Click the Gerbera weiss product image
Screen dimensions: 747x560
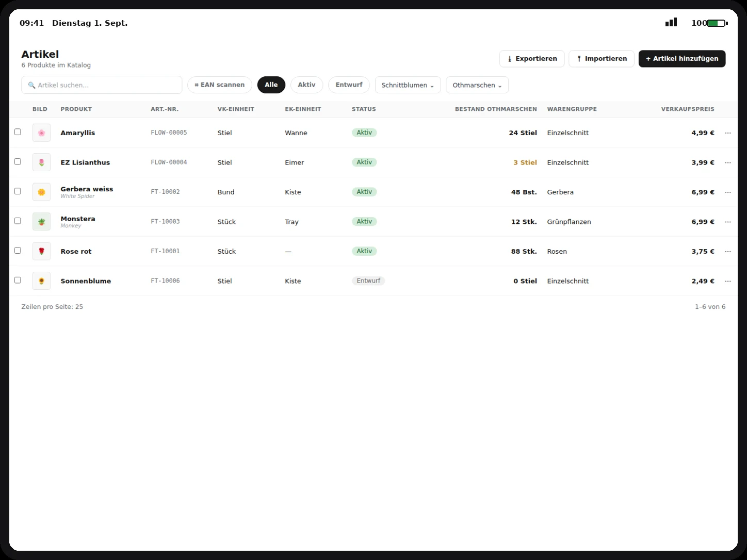(x=41, y=192)
